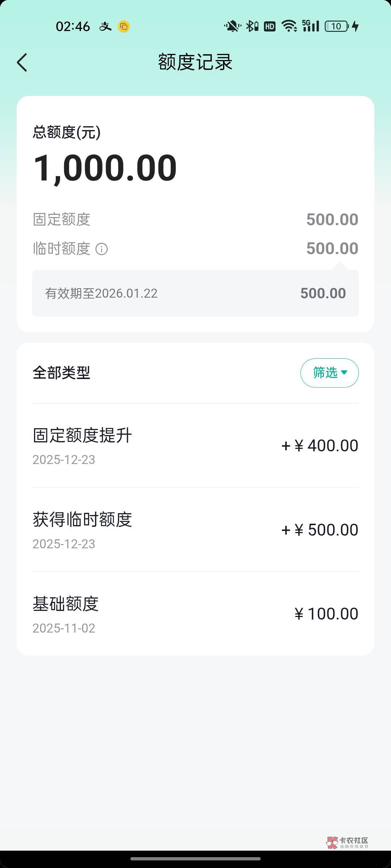391x868 pixels.
Task: Tap the 5G signal strength icon
Action: point(311,26)
